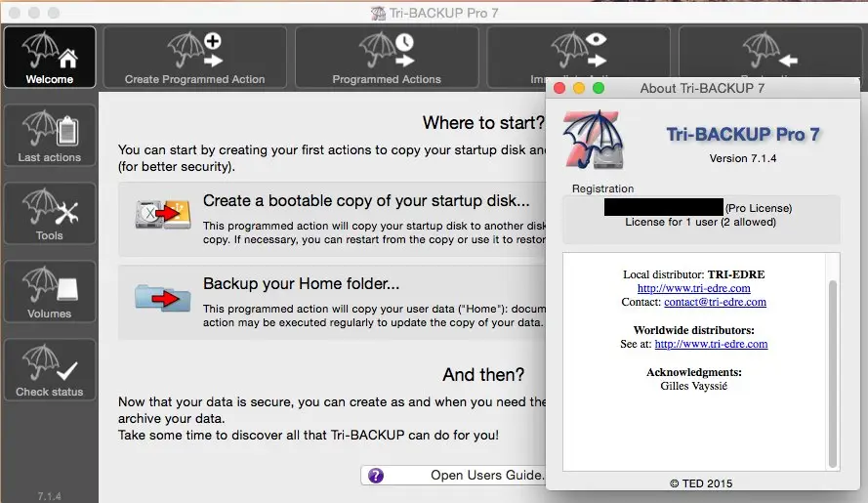Click the Where to start? heading
This screenshot has height=503, width=868.
point(484,122)
